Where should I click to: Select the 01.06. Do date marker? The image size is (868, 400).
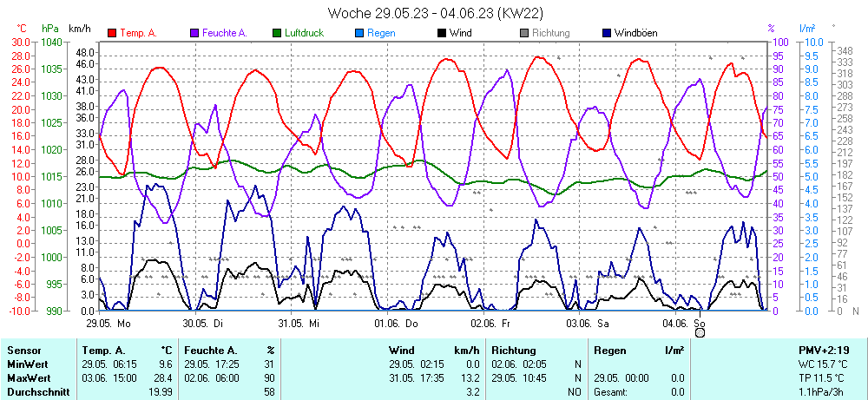397,323
